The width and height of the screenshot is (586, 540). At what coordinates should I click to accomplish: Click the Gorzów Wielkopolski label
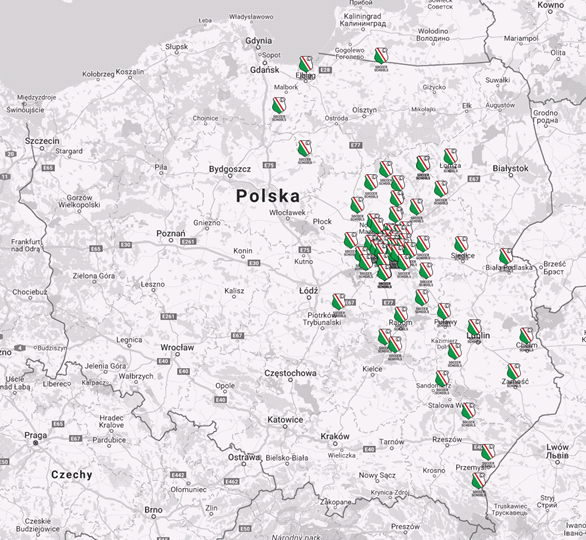pos(79,201)
